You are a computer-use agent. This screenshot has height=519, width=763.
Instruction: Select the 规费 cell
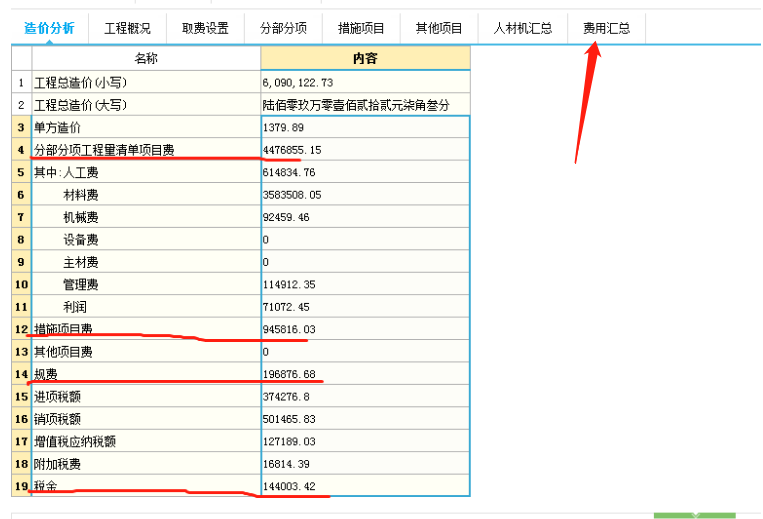(146, 374)
